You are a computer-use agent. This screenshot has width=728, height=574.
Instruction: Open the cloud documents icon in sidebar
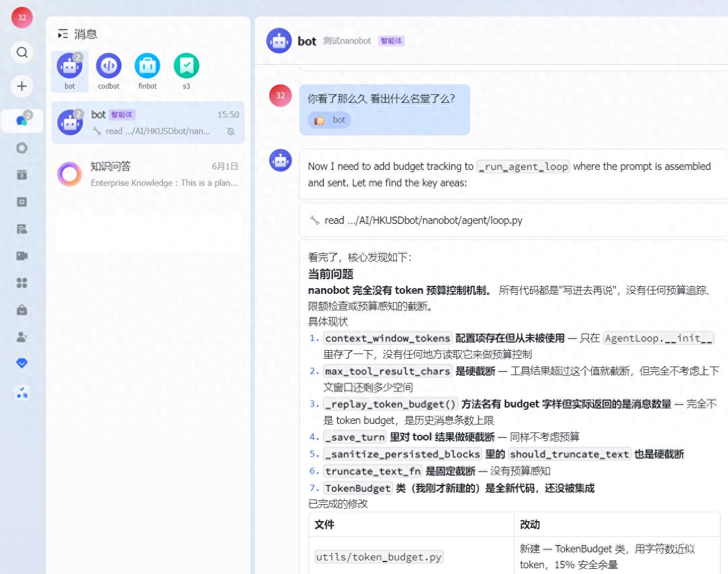pos(22,229)
